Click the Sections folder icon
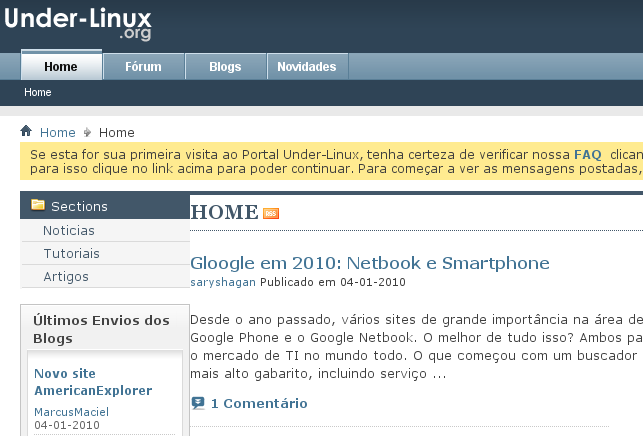 (x=38, y=205)
